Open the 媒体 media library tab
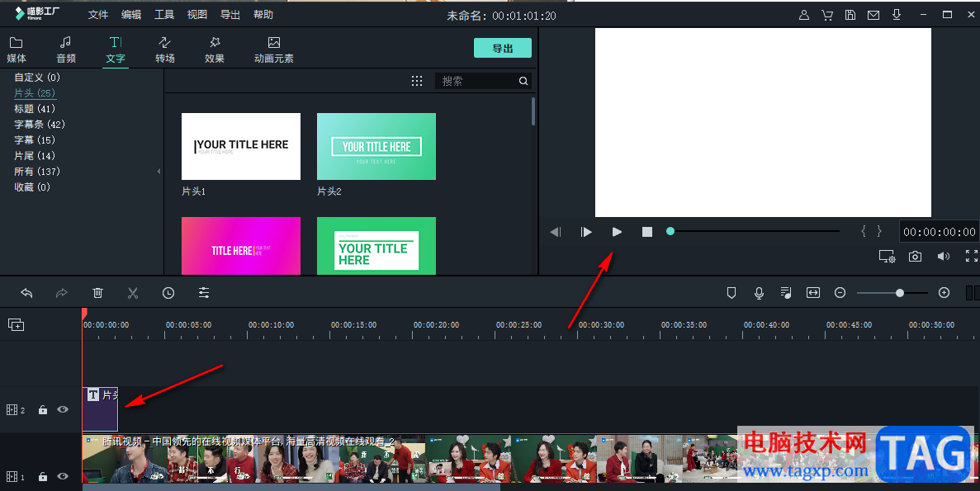Screen dimensions: 980x491 [x=17, y=50]
